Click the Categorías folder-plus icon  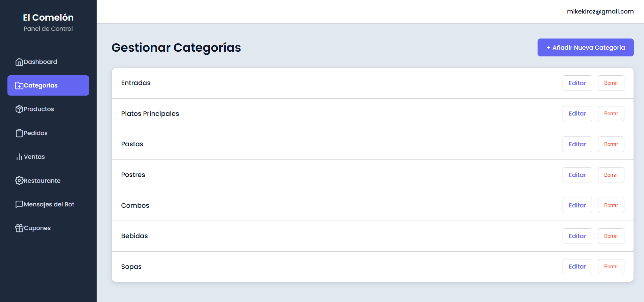(x=19, y=85)
